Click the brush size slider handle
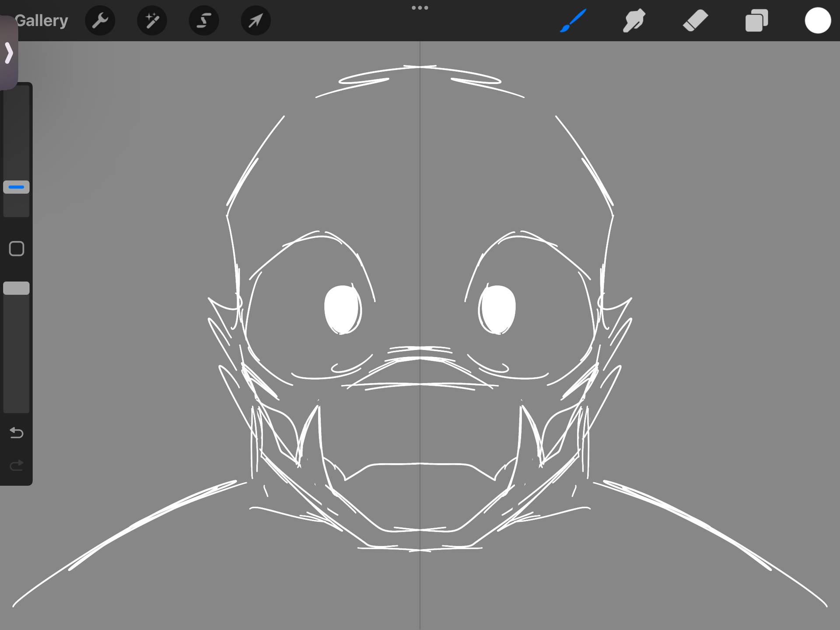840x630 pixels. tap(17, 187)
